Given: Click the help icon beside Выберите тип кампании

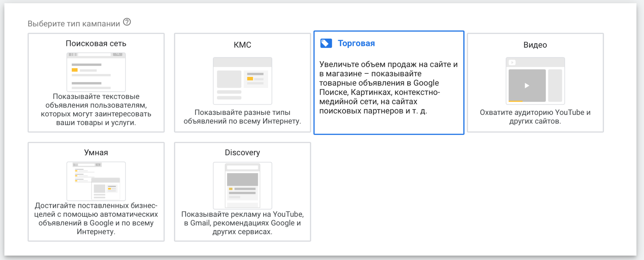Looking at the screenshot, I should [x=127, y=22].
